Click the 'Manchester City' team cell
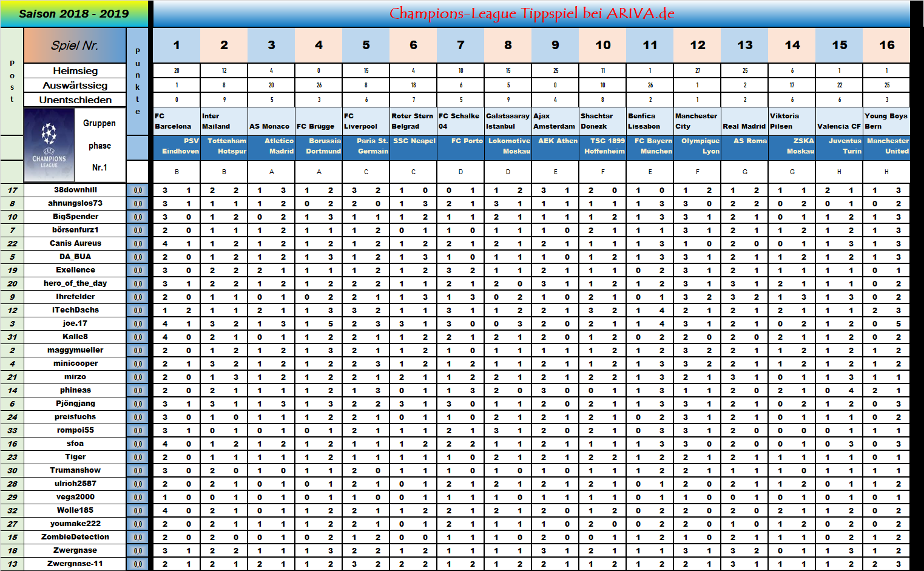Screen dimensions: 924x571 (x=697, y=121)
